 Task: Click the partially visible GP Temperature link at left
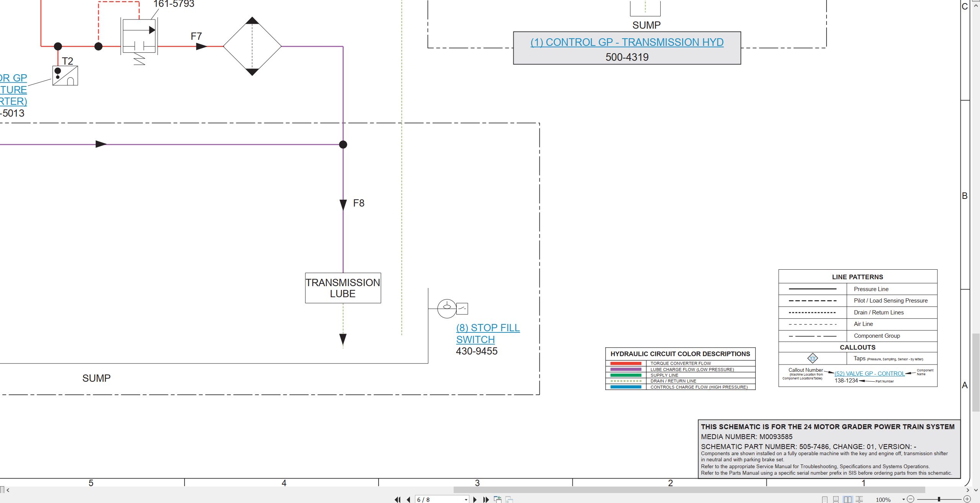(x=13, y=90)
